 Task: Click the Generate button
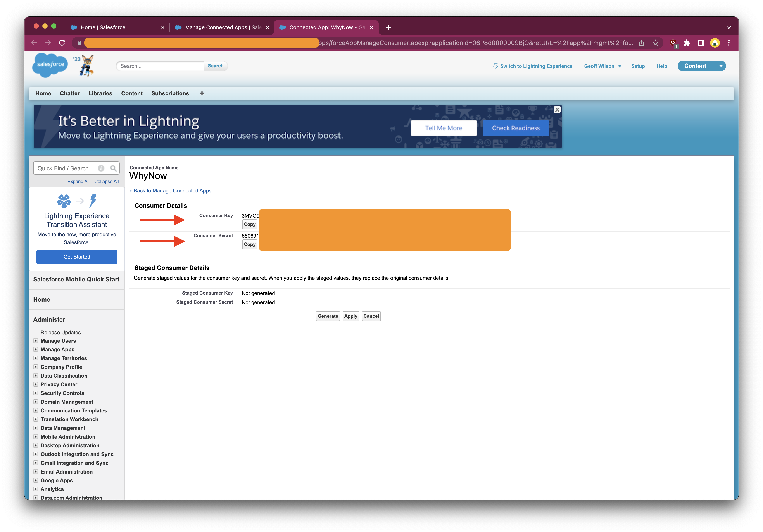pos(328,316)
